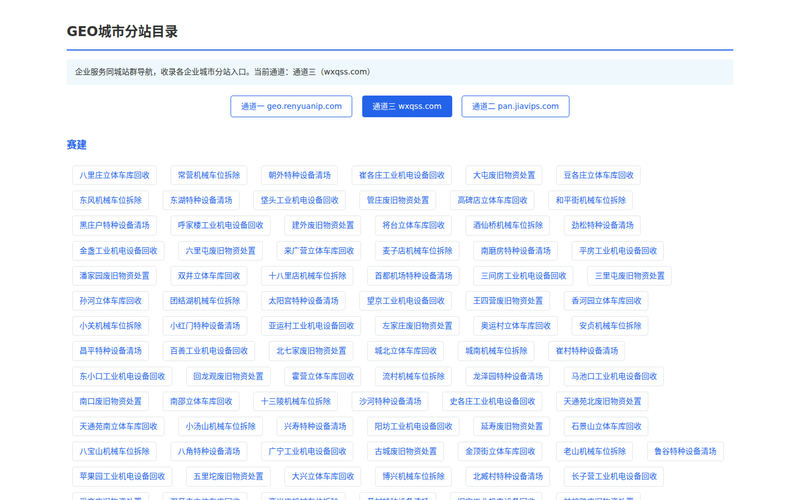800x500 pixels.
Task: Open 香河园立体车库回收 entry
Action: click(x=606, y=301)
